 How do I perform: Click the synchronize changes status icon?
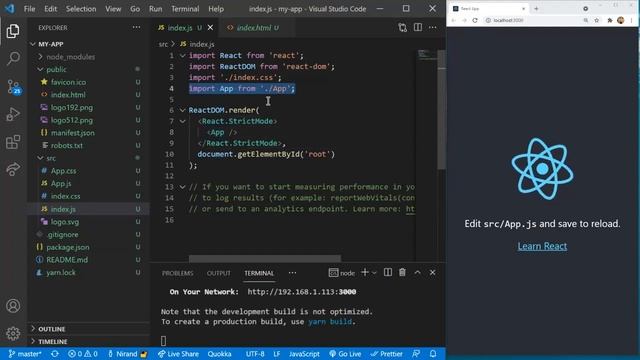(x=54, y=354)
